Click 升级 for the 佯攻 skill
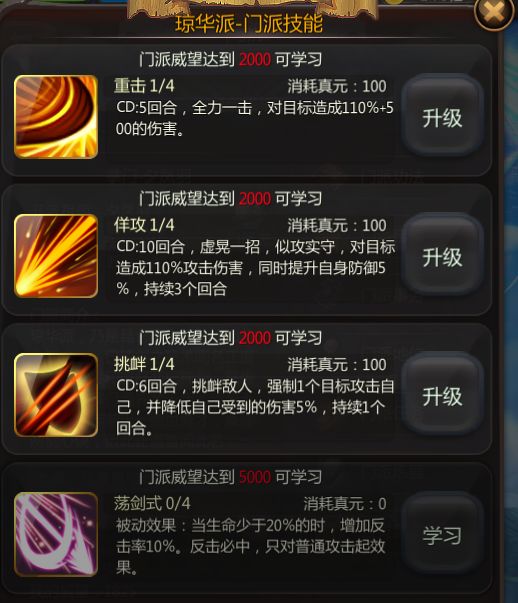Viewport: 518px width, 603px height. point(442,257)
